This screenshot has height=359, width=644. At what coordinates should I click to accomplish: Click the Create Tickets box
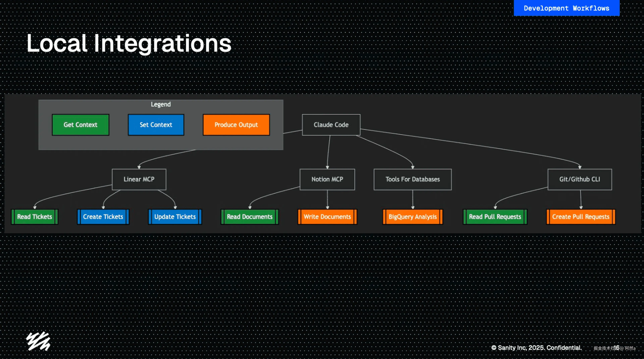[103, 217]
